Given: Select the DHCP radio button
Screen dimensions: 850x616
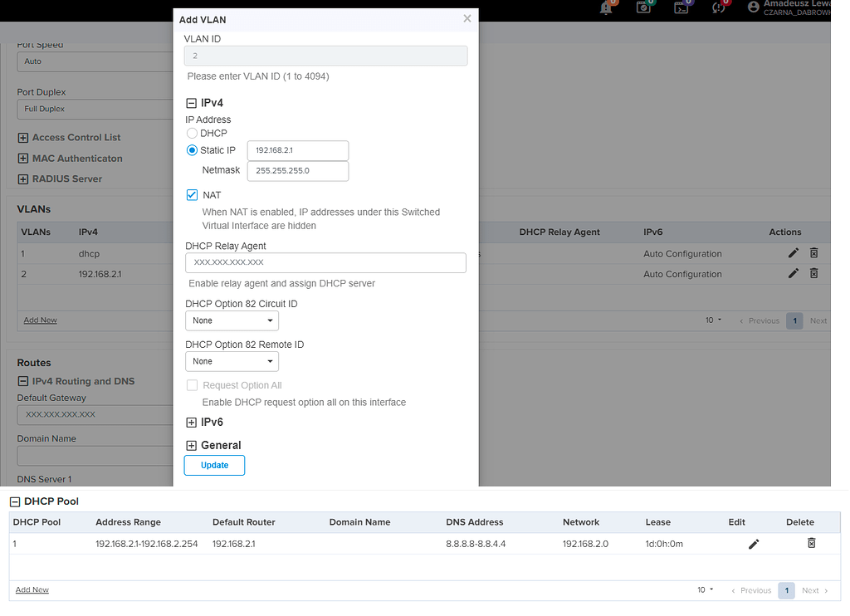Looking at the screenshot, I should 193,133.
